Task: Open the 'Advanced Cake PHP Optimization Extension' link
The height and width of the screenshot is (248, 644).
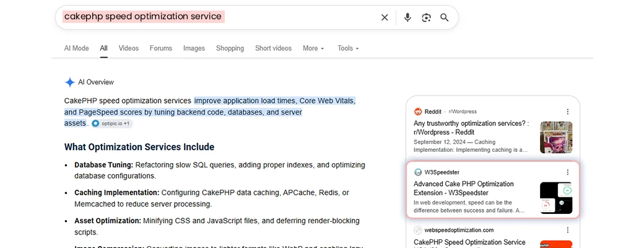Action: (x=464, y=188)
